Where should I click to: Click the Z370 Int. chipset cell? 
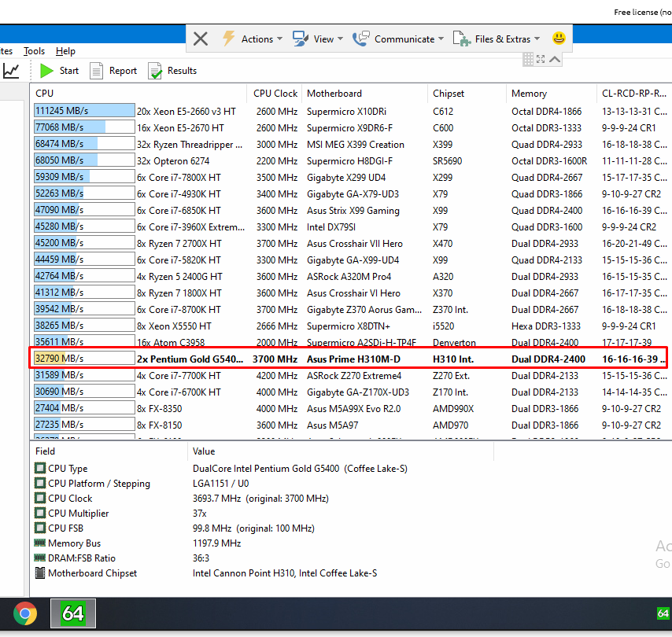[x=450, y=310]
